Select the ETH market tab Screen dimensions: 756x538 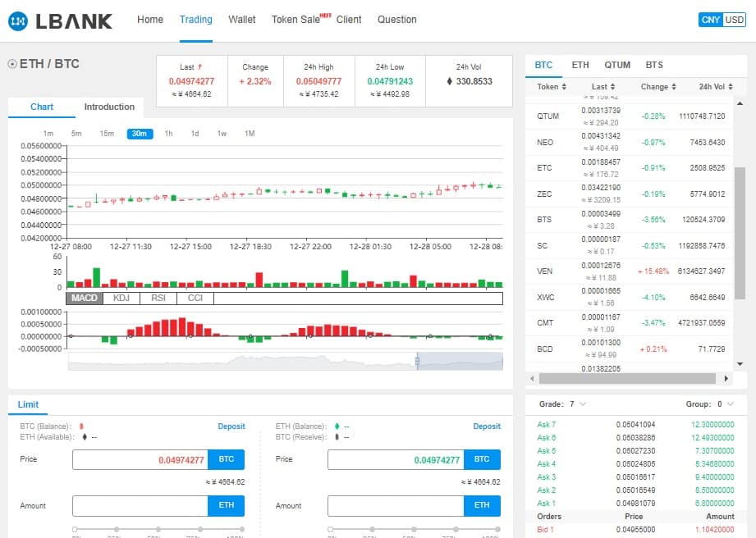(x=580, y=65)
